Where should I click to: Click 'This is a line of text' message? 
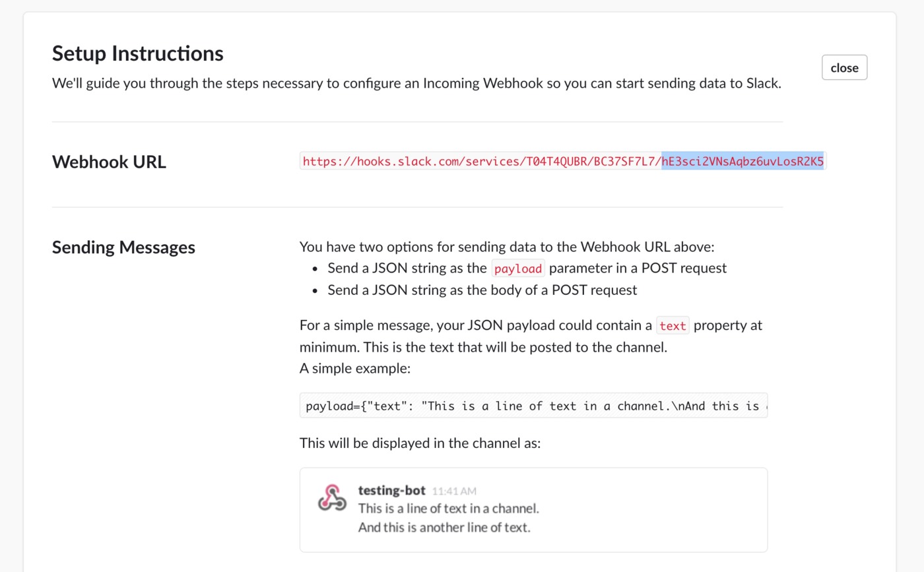point(449,509)
